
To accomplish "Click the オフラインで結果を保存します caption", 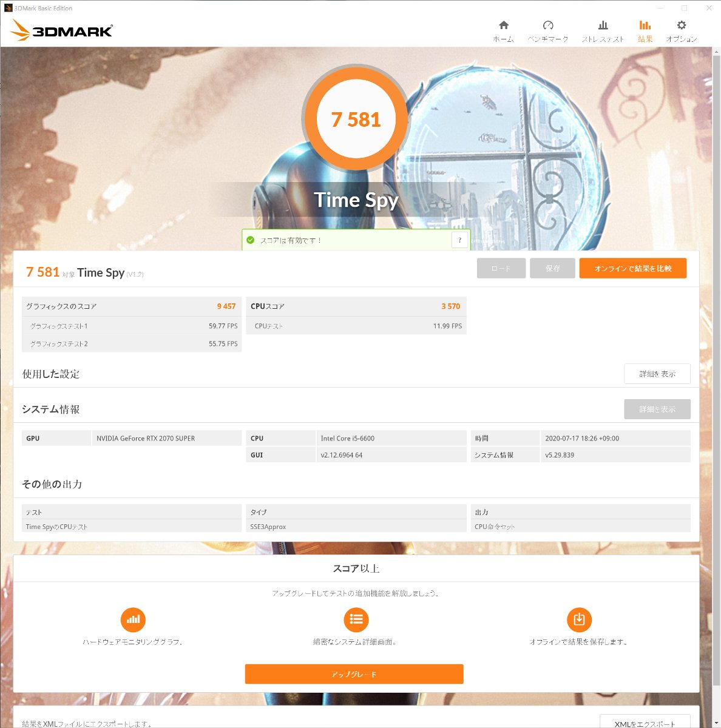I will tap(579, 642).
